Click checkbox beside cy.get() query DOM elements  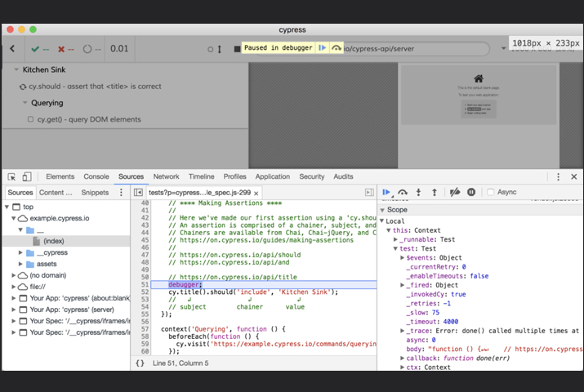(x=31, y=119)
